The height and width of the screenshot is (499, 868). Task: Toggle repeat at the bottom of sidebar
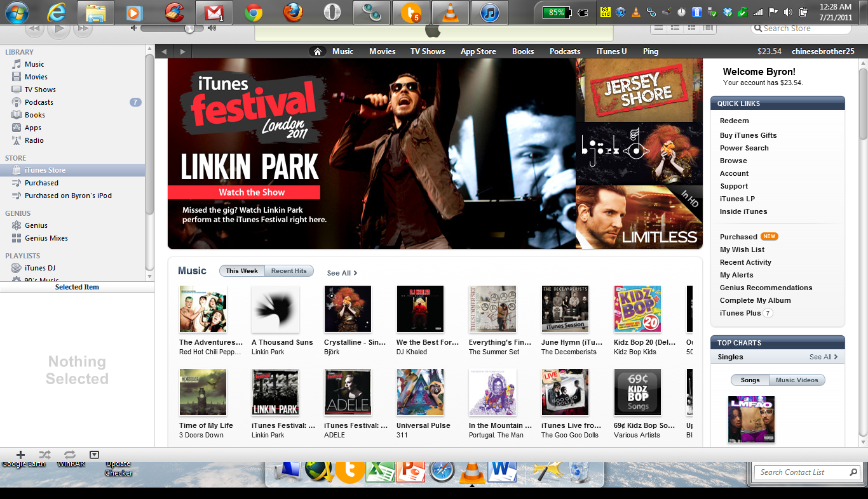70,455
